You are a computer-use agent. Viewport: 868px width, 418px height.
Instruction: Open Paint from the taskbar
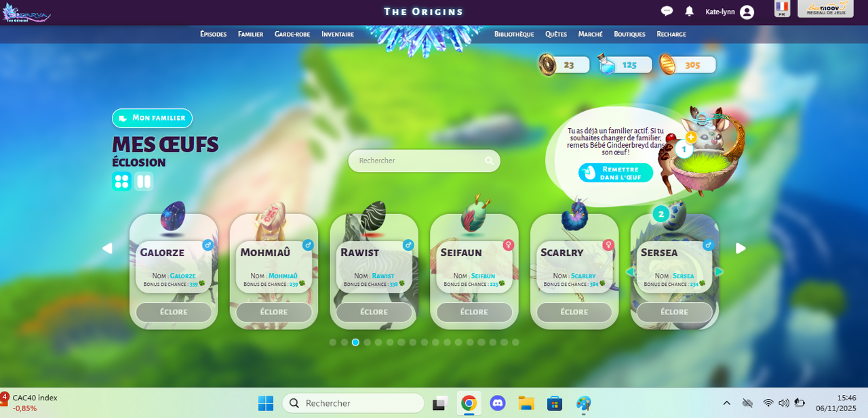584,403
